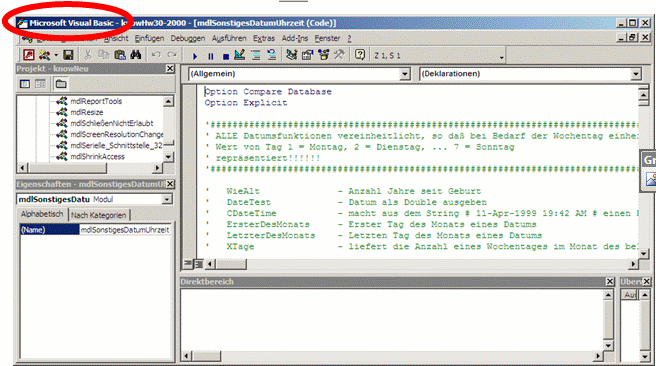Click the Undo arrow icon
The image size is (656, 366).
(x=156, y=55)
